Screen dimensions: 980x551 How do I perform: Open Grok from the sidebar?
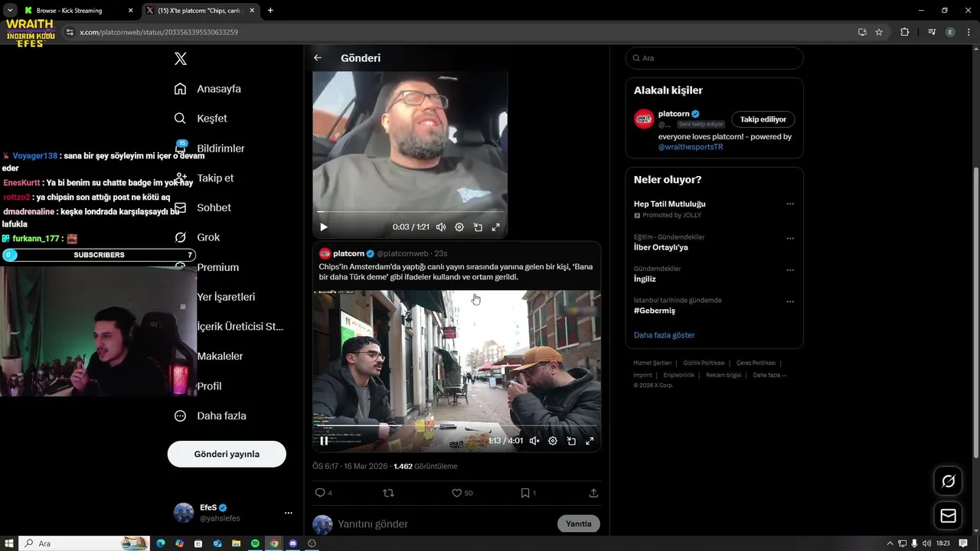tap(208, 237)
